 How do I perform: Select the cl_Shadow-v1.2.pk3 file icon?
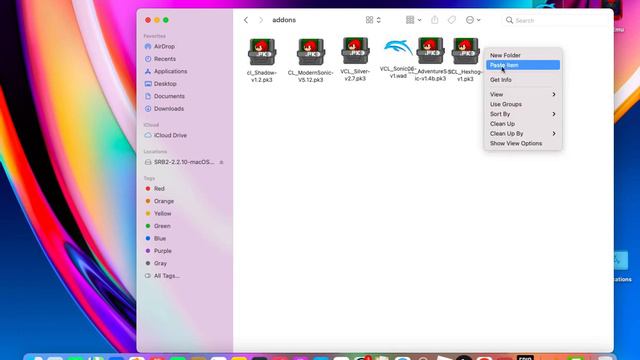tap(262, 52)
